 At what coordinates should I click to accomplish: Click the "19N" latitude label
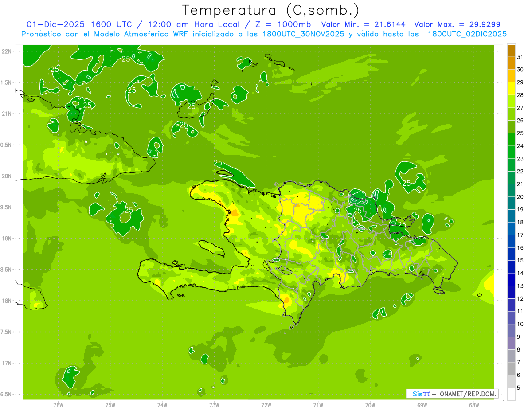(x=7, y=238)
